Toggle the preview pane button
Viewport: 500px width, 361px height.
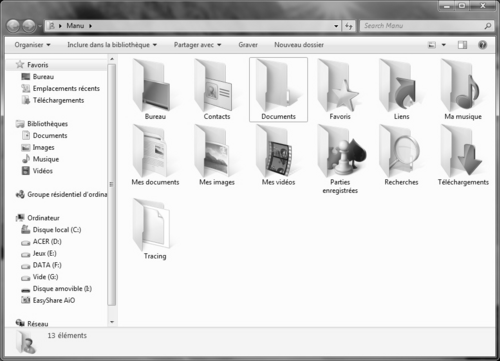click(462, 45)
